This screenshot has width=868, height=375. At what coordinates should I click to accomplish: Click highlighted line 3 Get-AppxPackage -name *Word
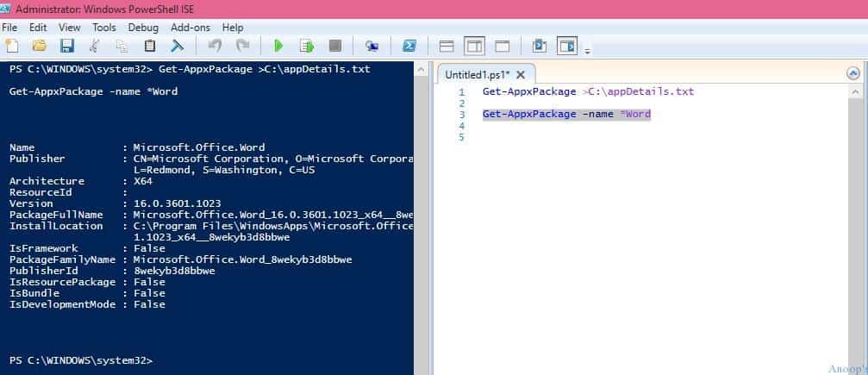566,114
